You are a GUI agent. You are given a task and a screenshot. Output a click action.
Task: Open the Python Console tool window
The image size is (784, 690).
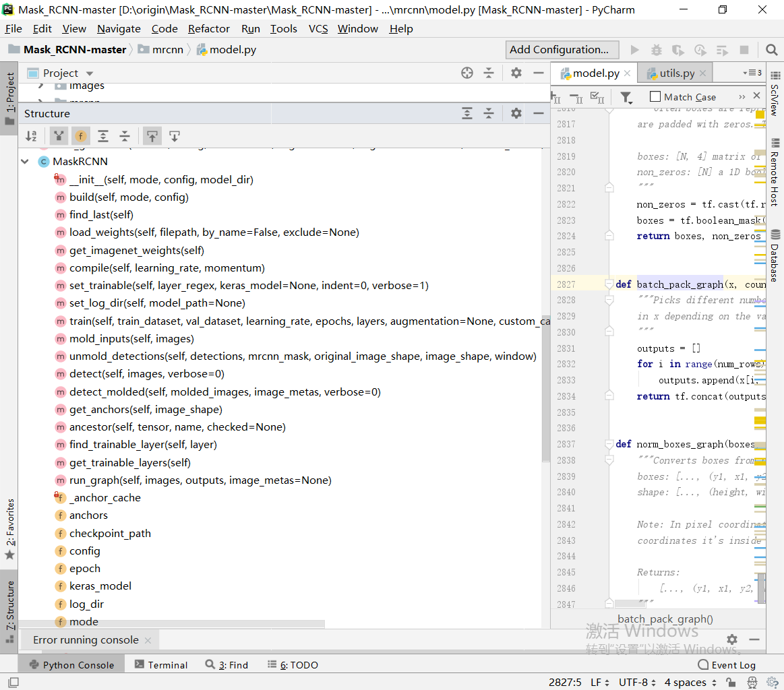pyautogui.click(x=71, y=664)
